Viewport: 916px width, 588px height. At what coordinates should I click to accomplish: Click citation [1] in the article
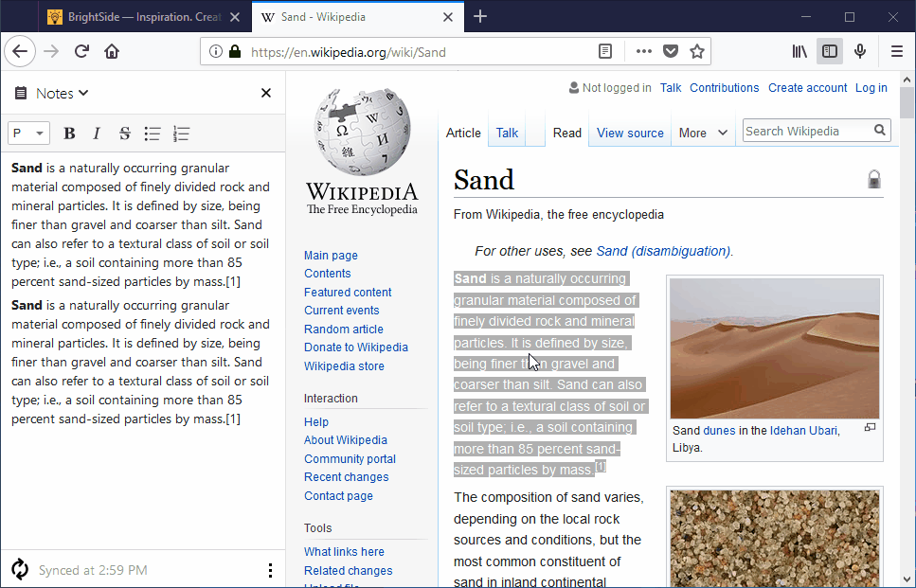click(x=601, y=466)
